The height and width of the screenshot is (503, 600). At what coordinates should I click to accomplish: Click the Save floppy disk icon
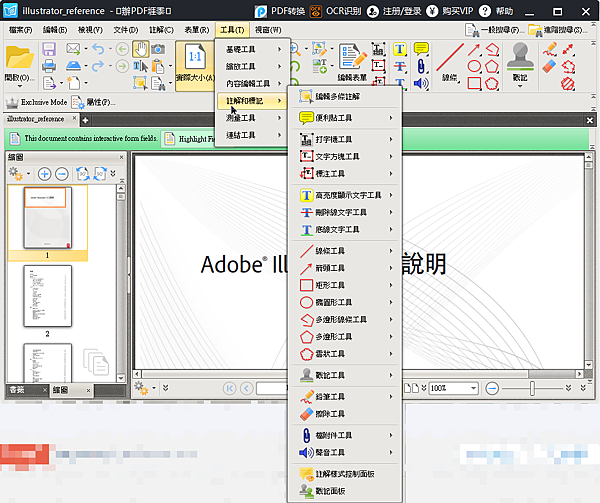(x=49, y=49)
